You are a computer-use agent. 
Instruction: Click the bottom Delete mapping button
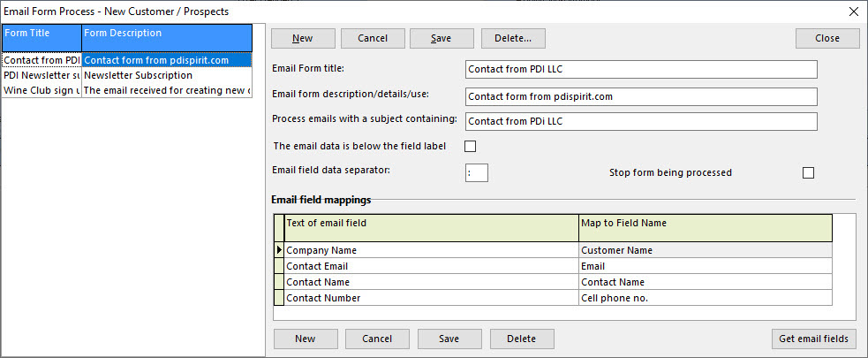coord(522,339)
